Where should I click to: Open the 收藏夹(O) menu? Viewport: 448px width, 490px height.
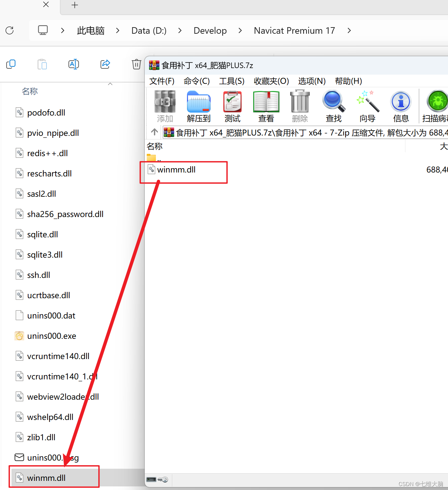271,81
